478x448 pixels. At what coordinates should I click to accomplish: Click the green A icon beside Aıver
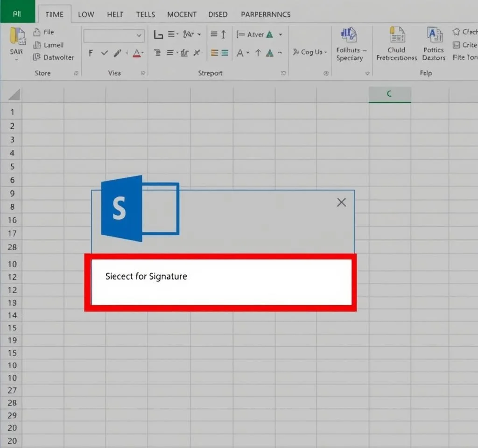(269, 35)
